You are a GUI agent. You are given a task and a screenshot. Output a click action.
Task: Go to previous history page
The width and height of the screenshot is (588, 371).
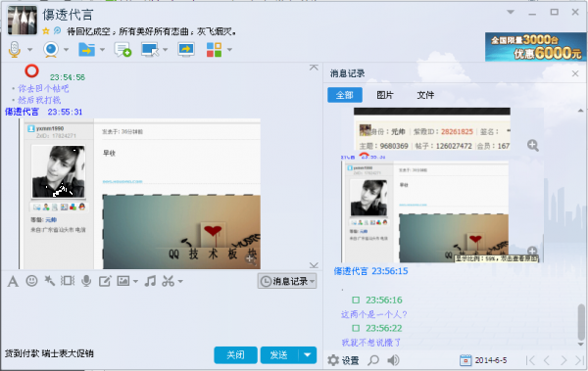547,360
